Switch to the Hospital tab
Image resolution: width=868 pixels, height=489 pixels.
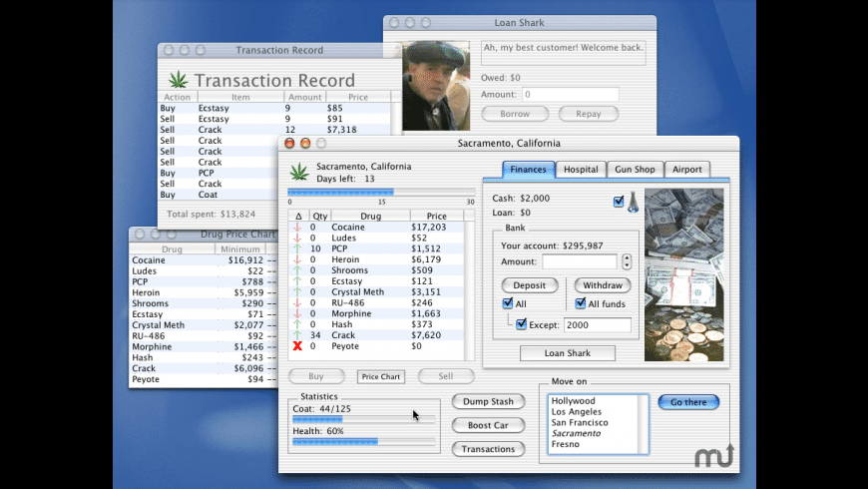click(581, 170)
